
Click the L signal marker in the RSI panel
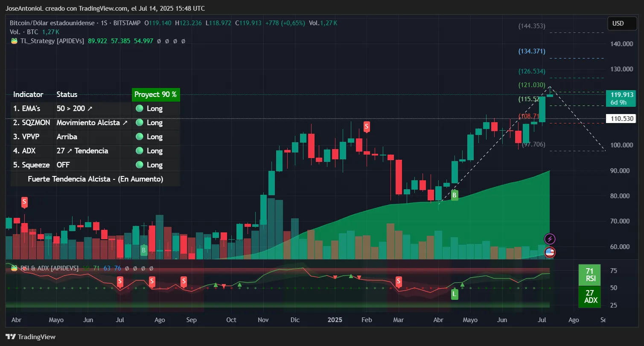(x=454, y=293)
